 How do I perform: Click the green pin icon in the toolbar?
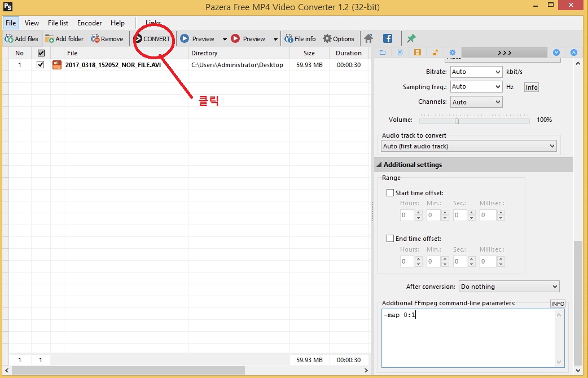click(411, 39)
